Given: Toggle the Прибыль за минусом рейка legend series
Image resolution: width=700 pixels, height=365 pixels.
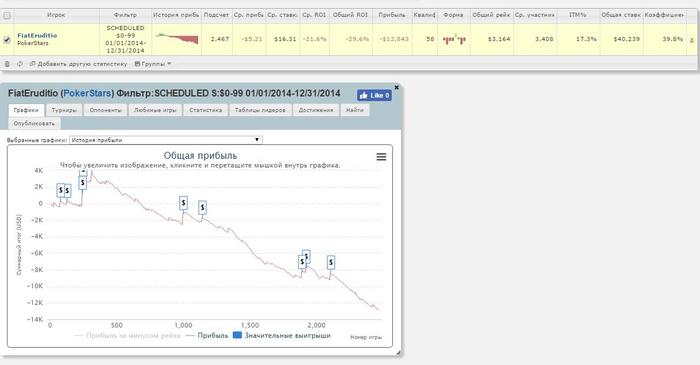Looking at the screenshot, I should click(128, 336).
